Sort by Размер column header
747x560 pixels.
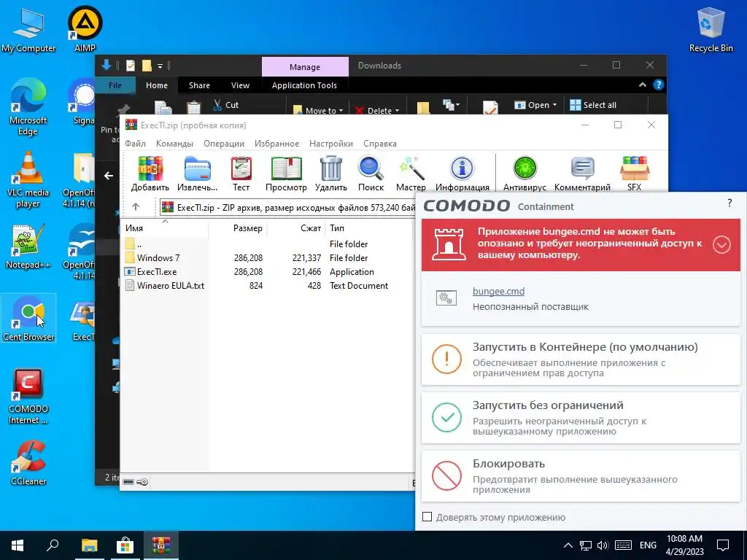(x=237, y=228)
